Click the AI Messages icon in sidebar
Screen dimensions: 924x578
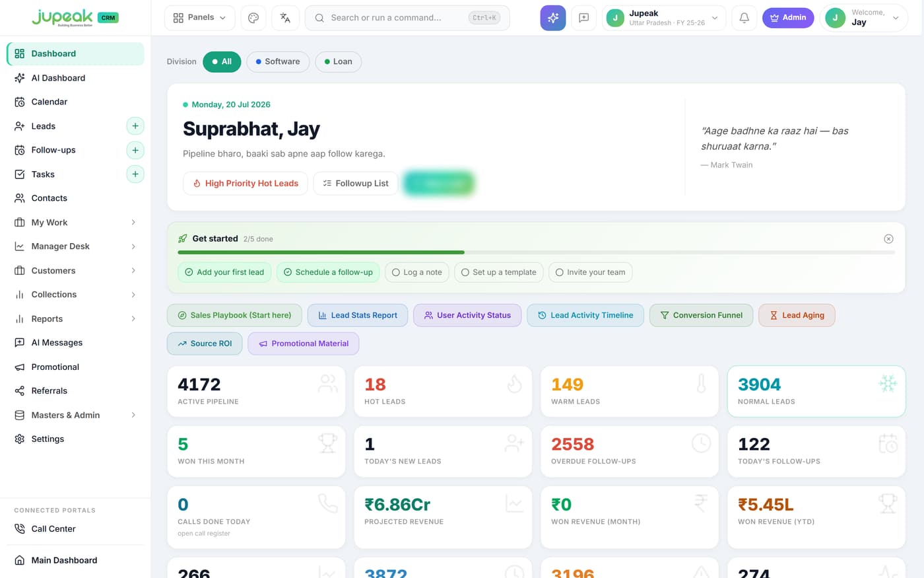tap(20, 342)
